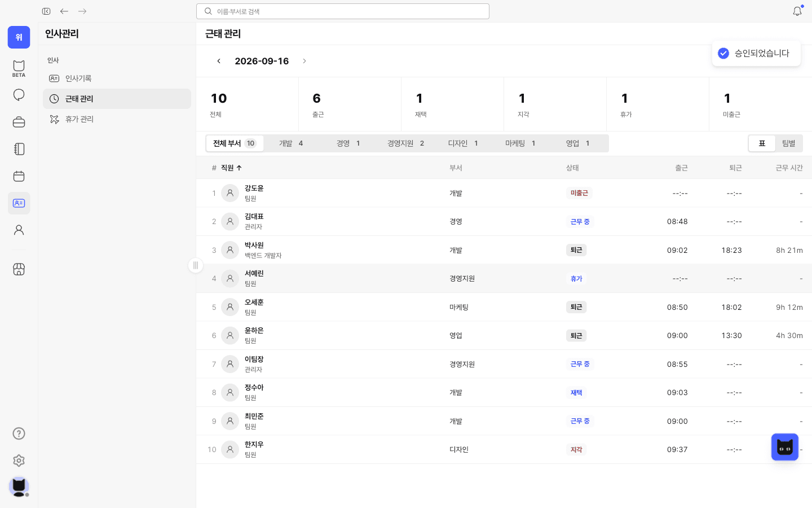Click 한지우's avatar icon
This screenshot has height=508, width=812.
[x=230, y=449]
